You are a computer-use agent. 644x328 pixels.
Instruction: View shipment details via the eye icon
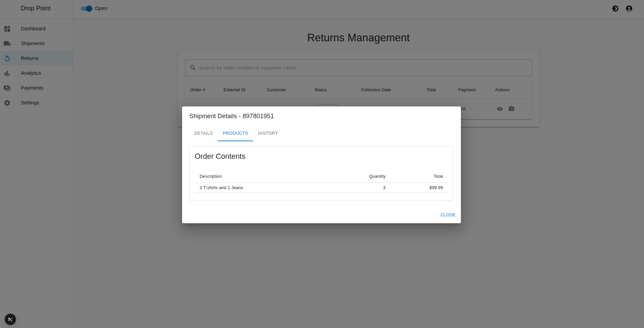499,109
